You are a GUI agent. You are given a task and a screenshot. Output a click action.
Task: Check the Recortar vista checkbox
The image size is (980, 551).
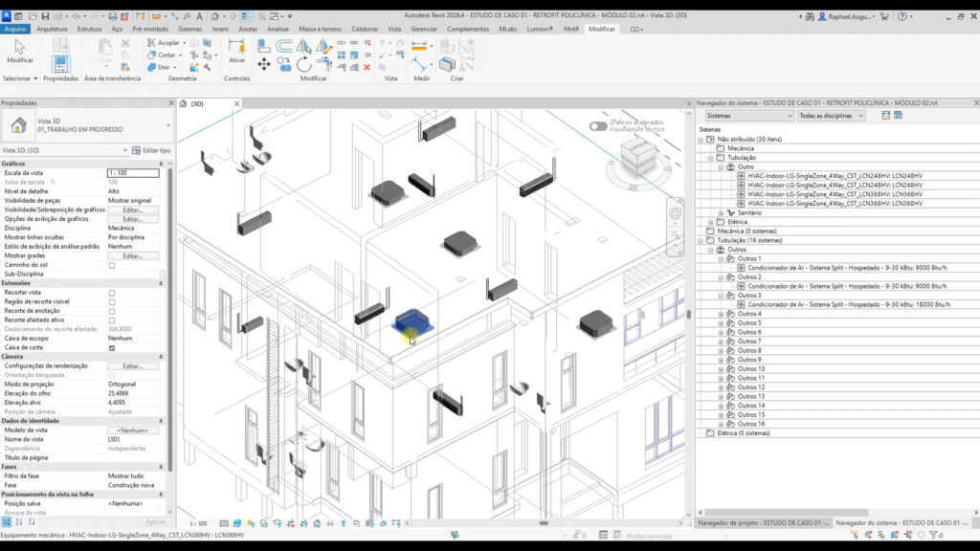pos(112,293)
